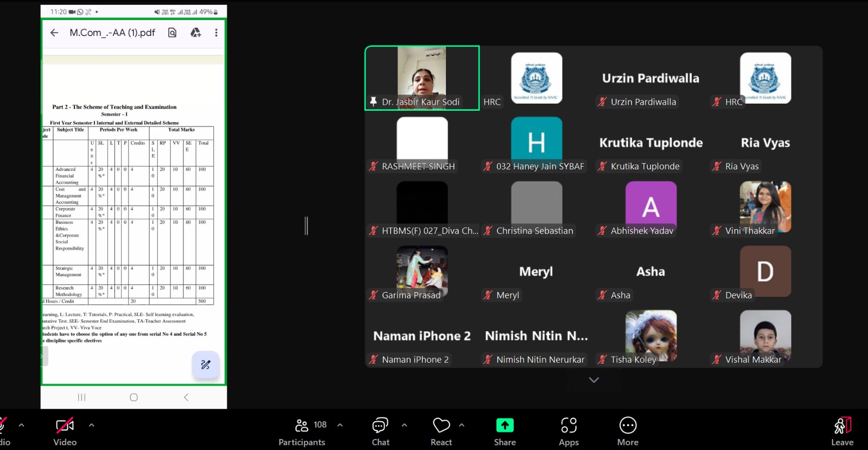The image size is (868, 450).
Task: Click the 'Naman iPhone 2' large name tile
Action: point(422,336)
